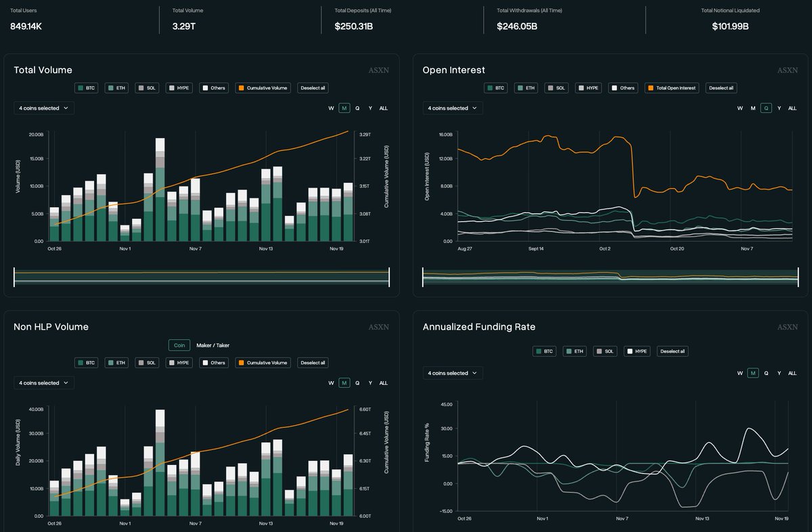Screen dimensions: 812x532
Task: Toggle ETH series in Total Volume chart
Action: 117,88
